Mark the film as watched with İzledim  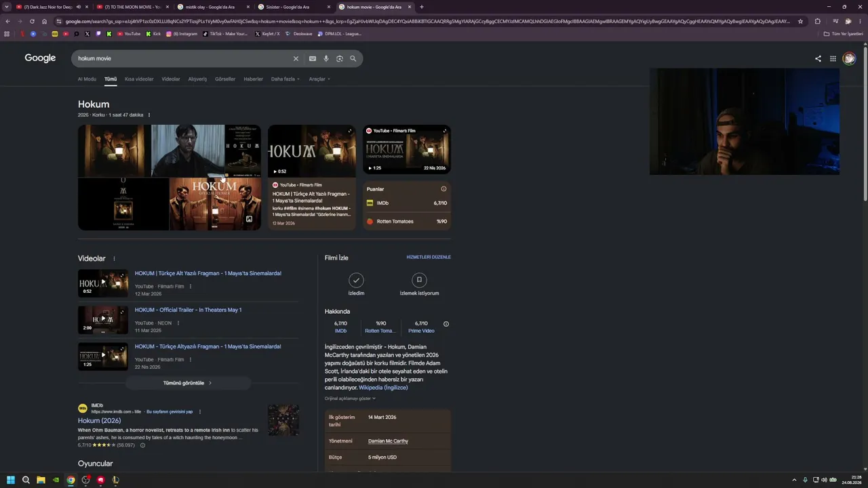tap(356, 285)
